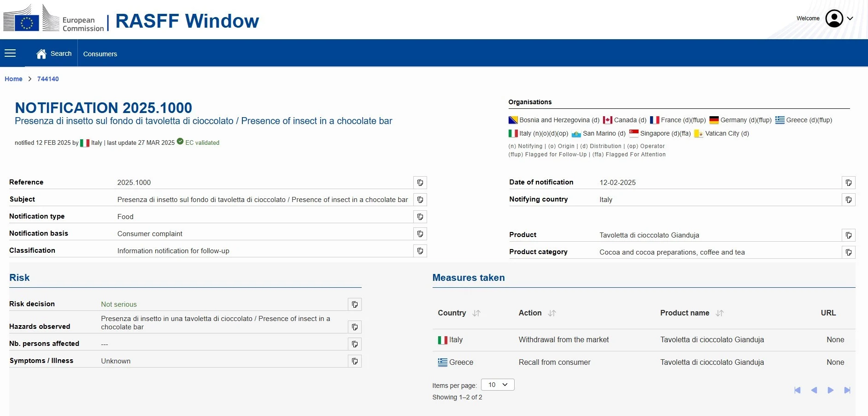Open the hamburger navigation menu
The height and width of the screenshot is (416, 868).
[x=10, y=53]
